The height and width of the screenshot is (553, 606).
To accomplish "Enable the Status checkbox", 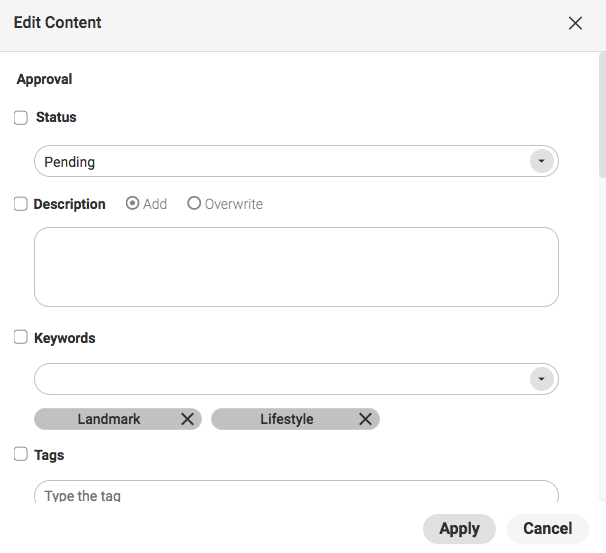I will [21, 118].
